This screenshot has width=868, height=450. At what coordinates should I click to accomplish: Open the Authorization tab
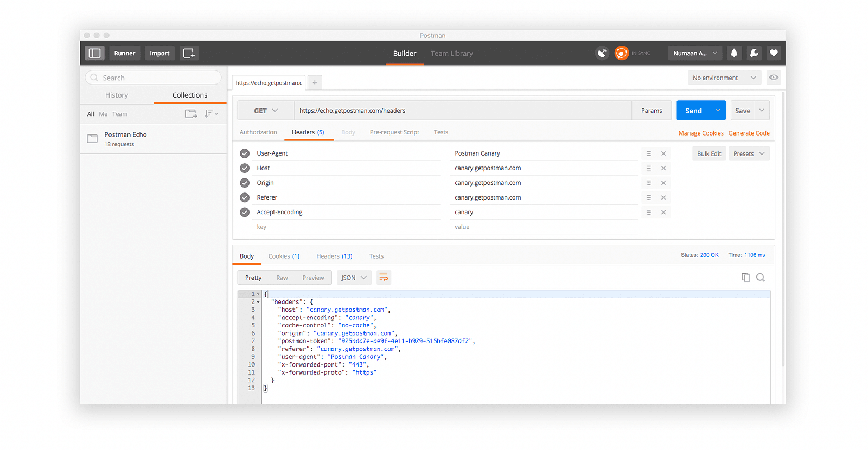(x=258, y=132)
